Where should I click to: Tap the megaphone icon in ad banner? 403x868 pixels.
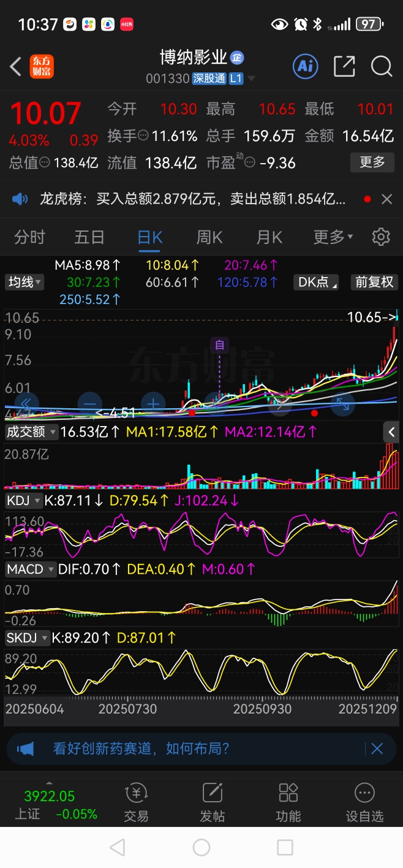coord(25,748)
